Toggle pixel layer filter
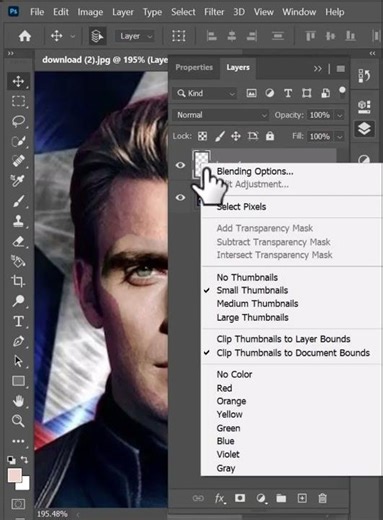The width and height of the screenshot is (383, 520). [x=251, y=93]
